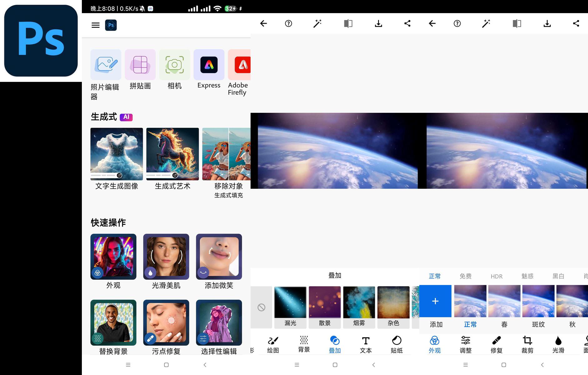Viewport: 588px width, 375px height.
Task: Open the 相机 camera tile
Action: point(174,65)
